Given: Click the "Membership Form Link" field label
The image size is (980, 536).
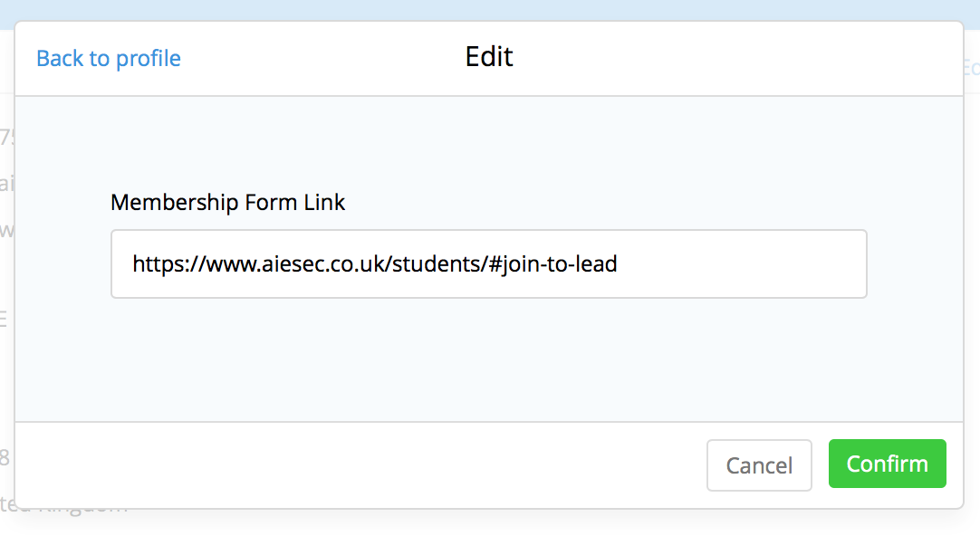Looking at the screenshot, I should (x=227, y=202).
